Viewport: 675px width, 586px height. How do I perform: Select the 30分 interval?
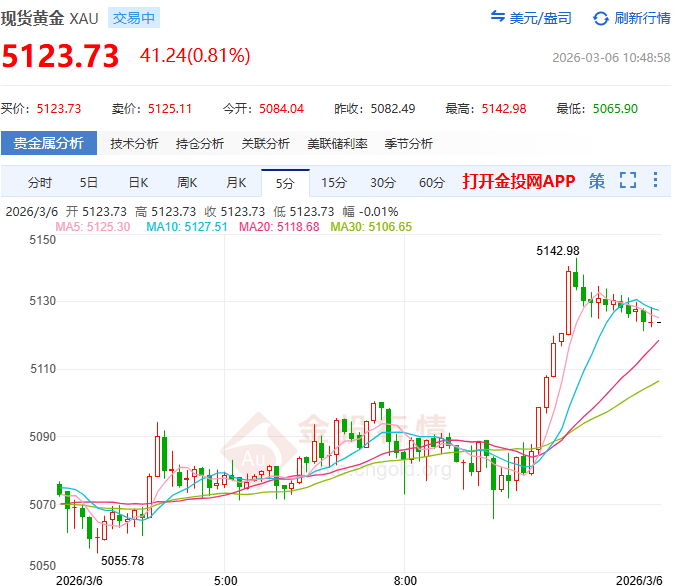(x=383, y=183)
